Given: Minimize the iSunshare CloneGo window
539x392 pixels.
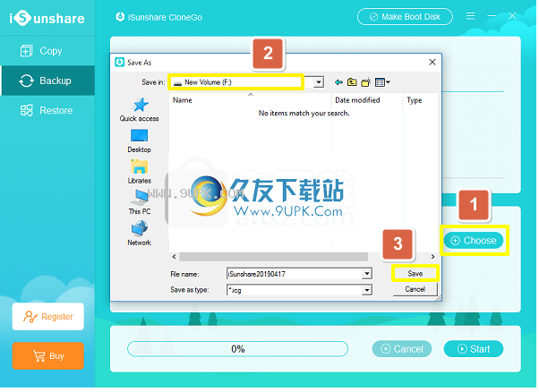Looking at the screenshot, I should point(492,16).
